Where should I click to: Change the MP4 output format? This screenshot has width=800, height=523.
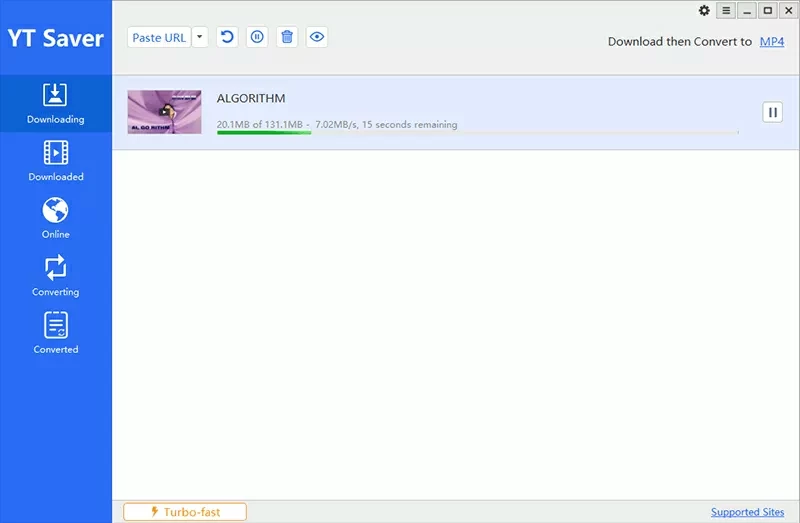pos(772,42)
